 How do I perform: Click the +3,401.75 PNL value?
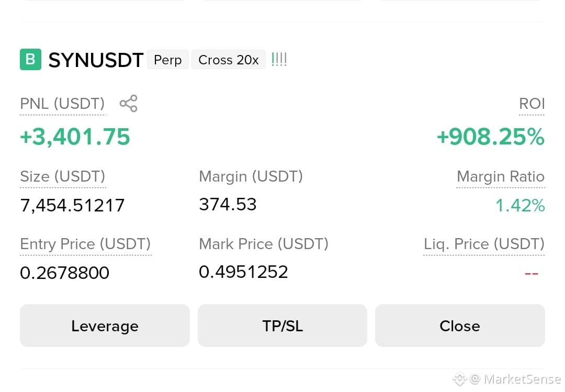coord(75,137)
